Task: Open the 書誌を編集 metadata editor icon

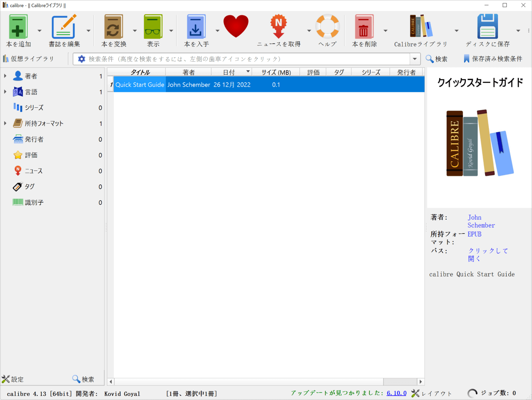Action: click(64, 27)
